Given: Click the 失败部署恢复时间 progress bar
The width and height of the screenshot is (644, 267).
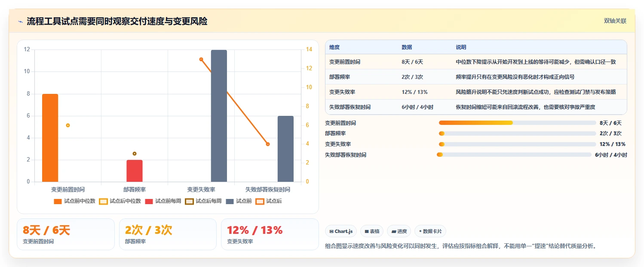Looking at the screenshot, I should pos(514,155).
